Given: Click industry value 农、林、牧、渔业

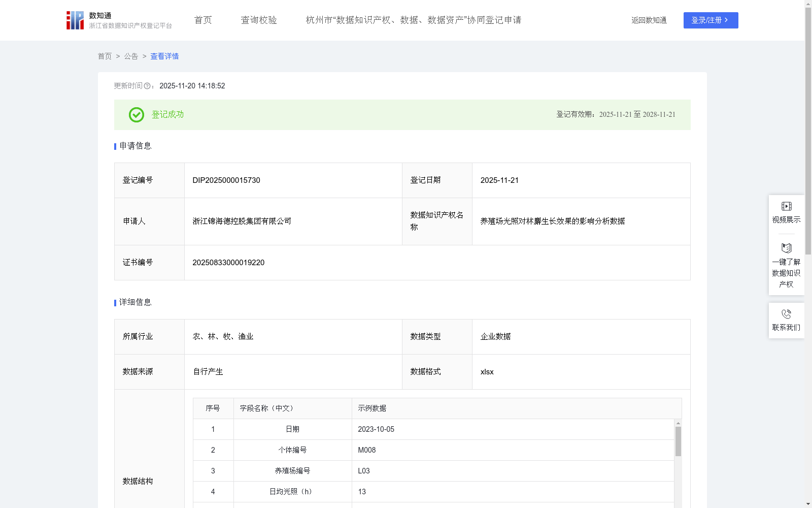Looking at the screenshot, I should [x=223, y=337].
